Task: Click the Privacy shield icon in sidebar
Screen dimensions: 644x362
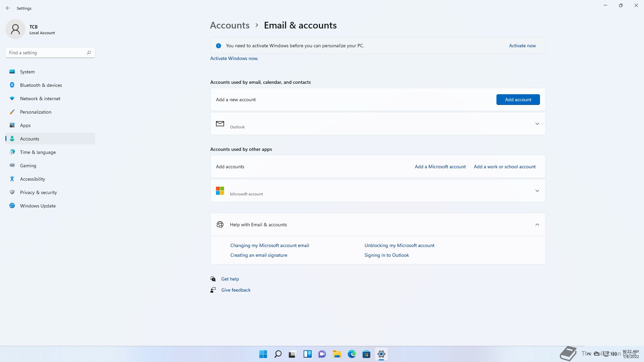Action: click(x=12, y=192)
